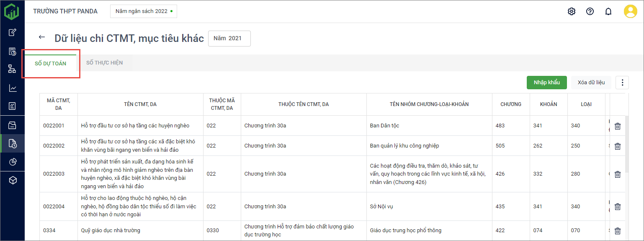Open the 3D box sidebar icon
Screen dimensions: 644x241
click(x=13, y=180)
